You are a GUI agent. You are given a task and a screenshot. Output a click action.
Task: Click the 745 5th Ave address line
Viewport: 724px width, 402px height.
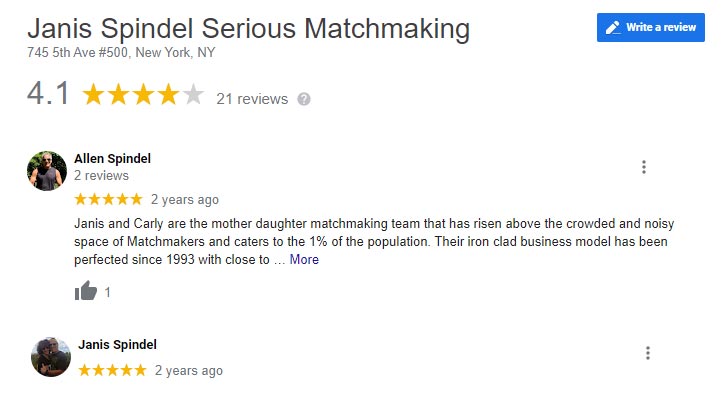121,53
